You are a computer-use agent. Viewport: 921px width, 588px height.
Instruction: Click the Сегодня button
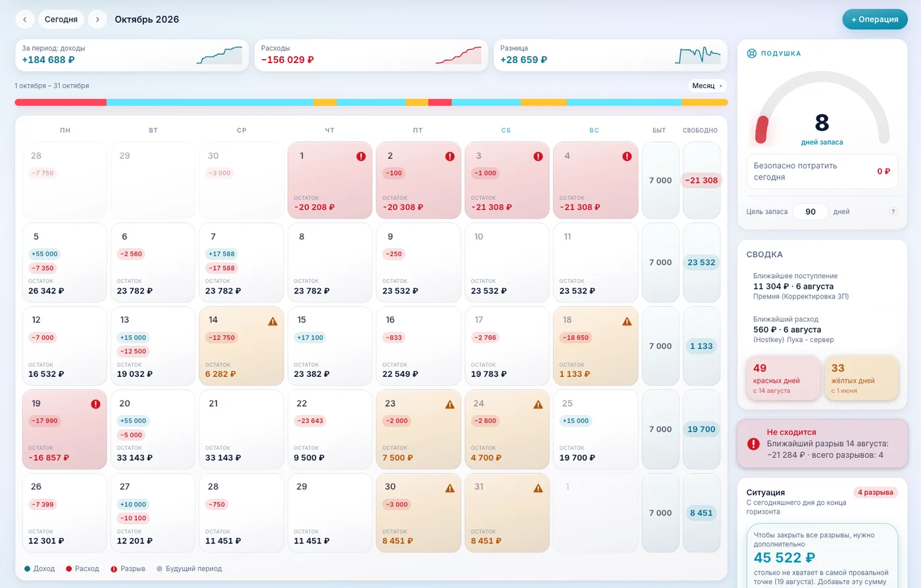coord(61,19)
